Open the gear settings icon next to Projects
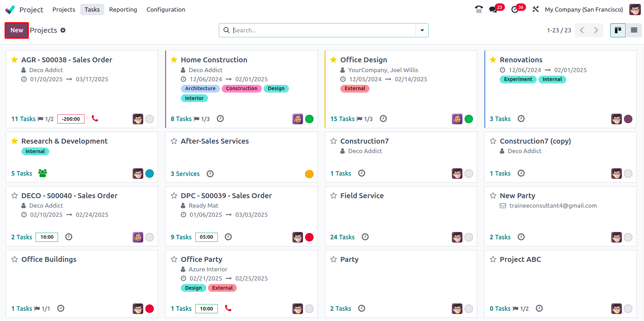Viewport: 644px width, 321px height. pyautogui.click(x=63, y=30)
